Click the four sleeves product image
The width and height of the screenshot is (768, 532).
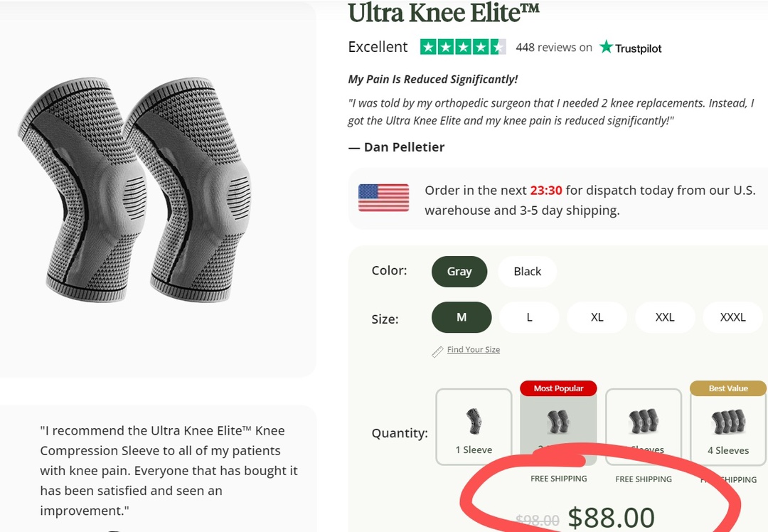pyautogui.click(x=730, y=422)
